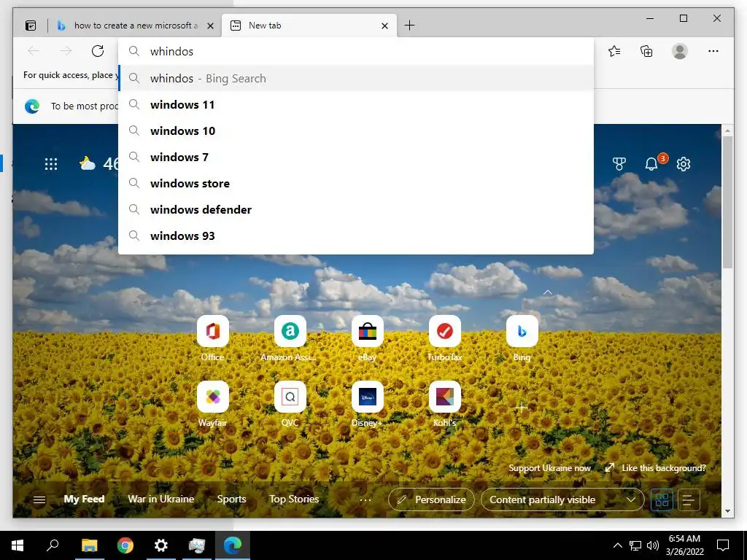This screenshot has height=560, width=747.
Task: Show hidden system tray icons
Action: 617,545
